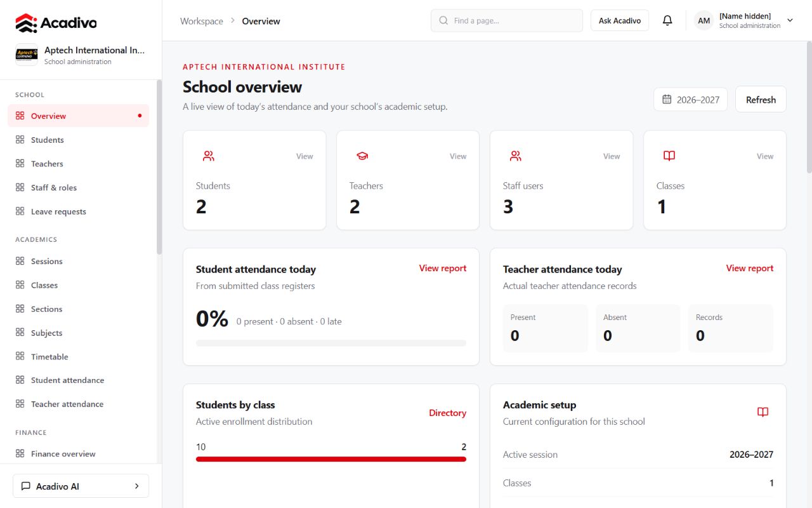Click the Classes card book icon
The image size is (812, 508).
tap(669, 156)
